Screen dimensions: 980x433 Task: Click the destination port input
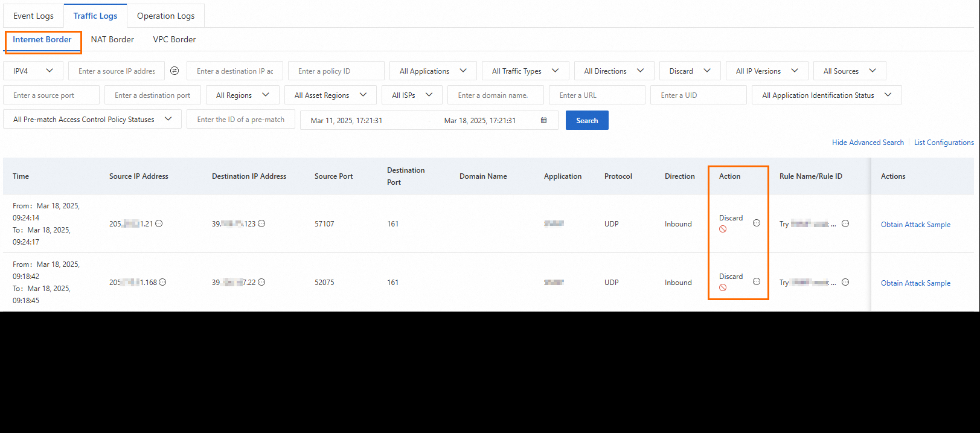153,95
